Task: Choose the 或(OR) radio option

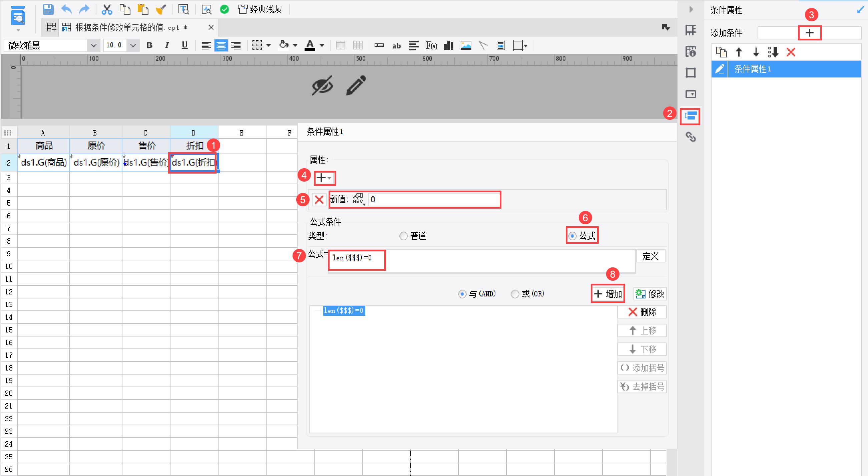Action: [x=515, y=294]
